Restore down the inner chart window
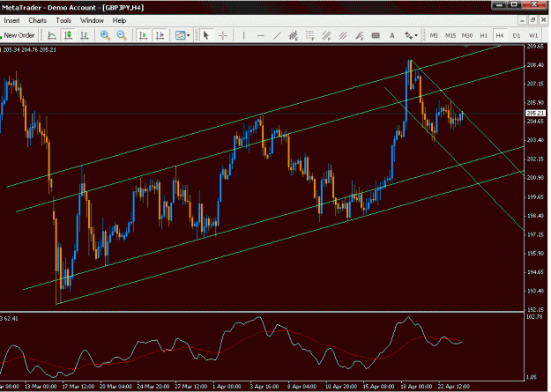551x392 pixels. coord(532,20)
